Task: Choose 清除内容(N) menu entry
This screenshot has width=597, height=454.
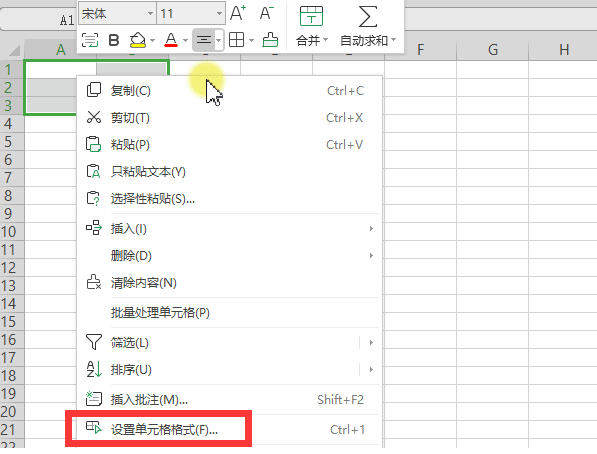Action: pos(229,283)
